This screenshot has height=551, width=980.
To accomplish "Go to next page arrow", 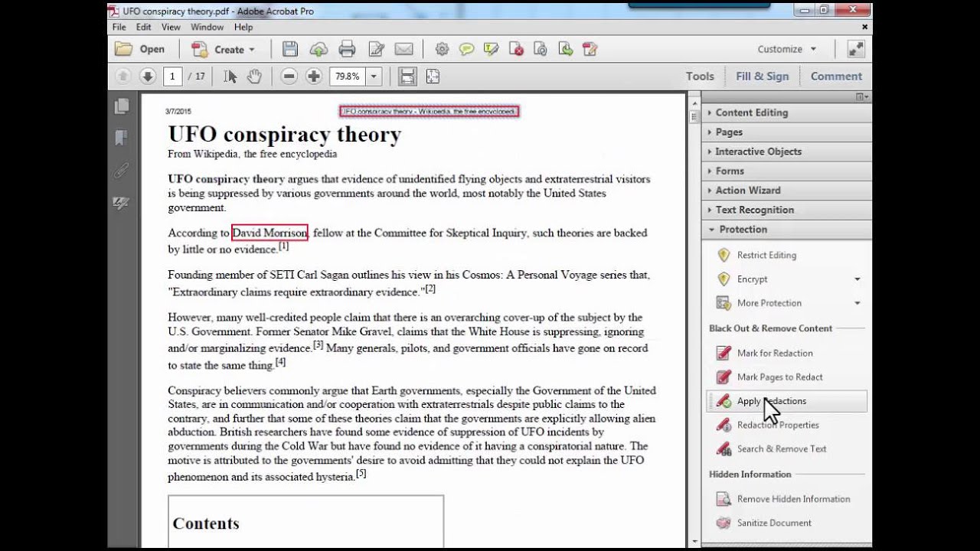I will click(x=148, y=76).
